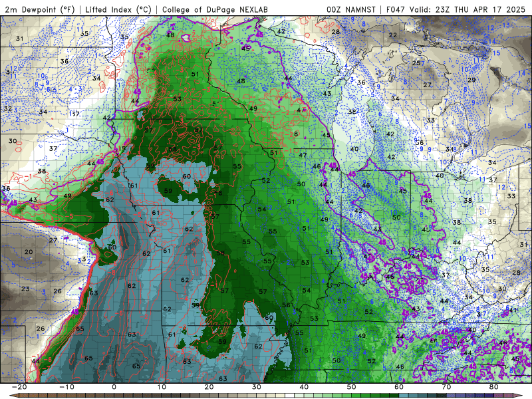532x399 pixels.
Task: Click the black '22' dewpoint value on the map
Action: pyautogui.click(x=393, y=35)
